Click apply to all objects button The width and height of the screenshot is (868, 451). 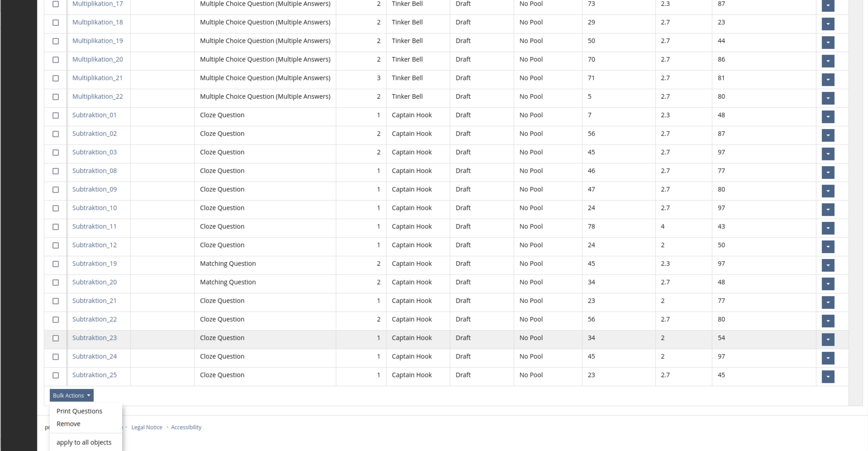tap(84, 442)
